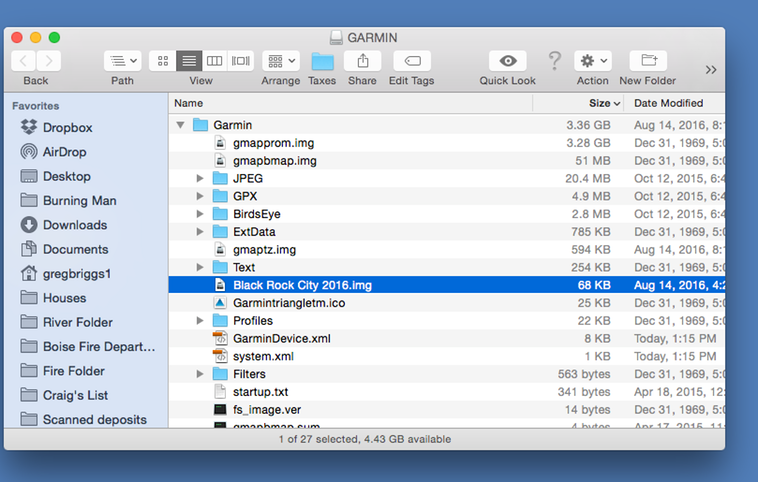Screen dimensions: 758x482
Task: Click the question mark help icon
Action: click(555, 61)
